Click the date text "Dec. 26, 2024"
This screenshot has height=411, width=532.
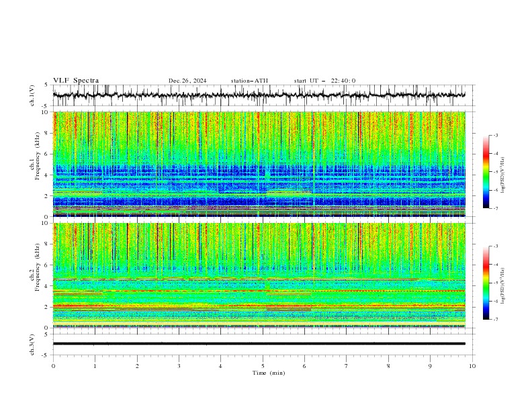[187, 81]
